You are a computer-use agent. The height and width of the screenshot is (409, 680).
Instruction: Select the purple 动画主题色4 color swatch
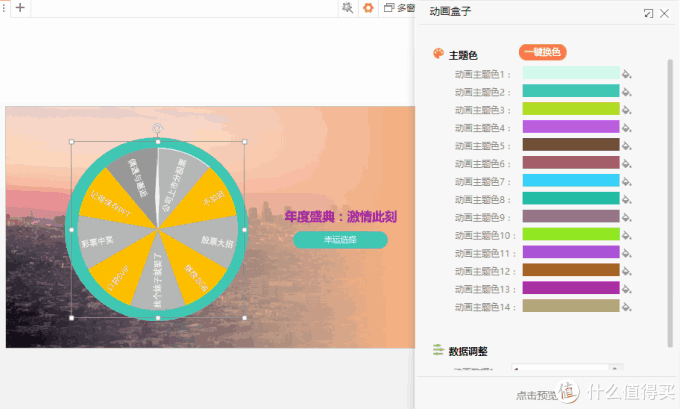(x=571, y=127)
